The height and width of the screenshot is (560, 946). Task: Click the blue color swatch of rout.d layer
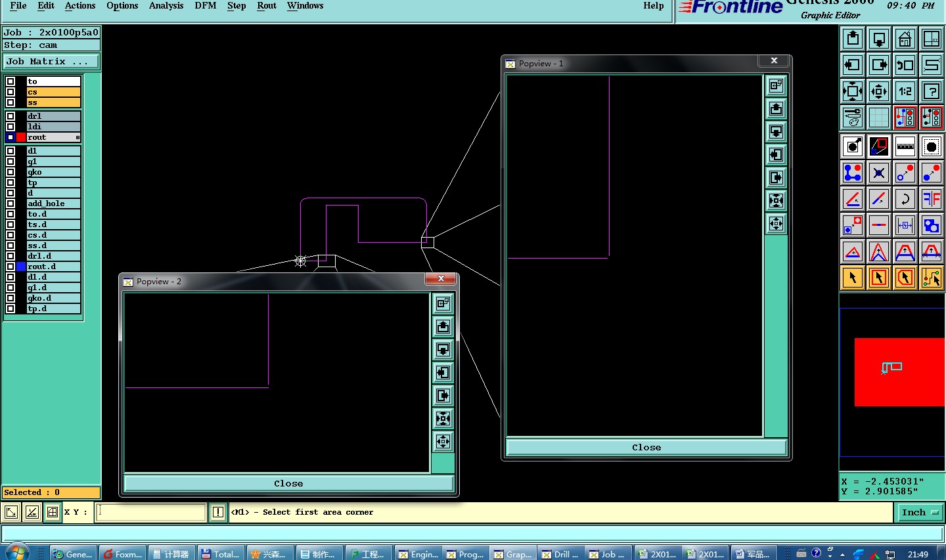pyautogui.click(x=21, y=267)
